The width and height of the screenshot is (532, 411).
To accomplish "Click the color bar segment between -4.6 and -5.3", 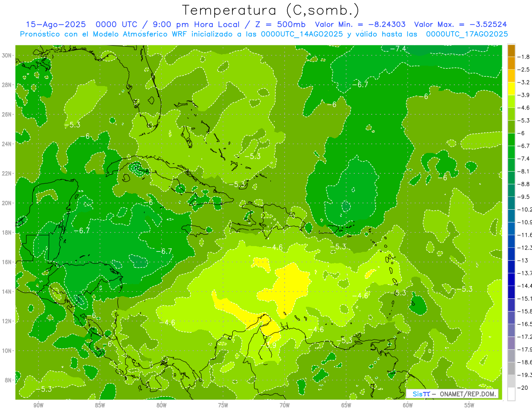I will [x=511, y=114].
